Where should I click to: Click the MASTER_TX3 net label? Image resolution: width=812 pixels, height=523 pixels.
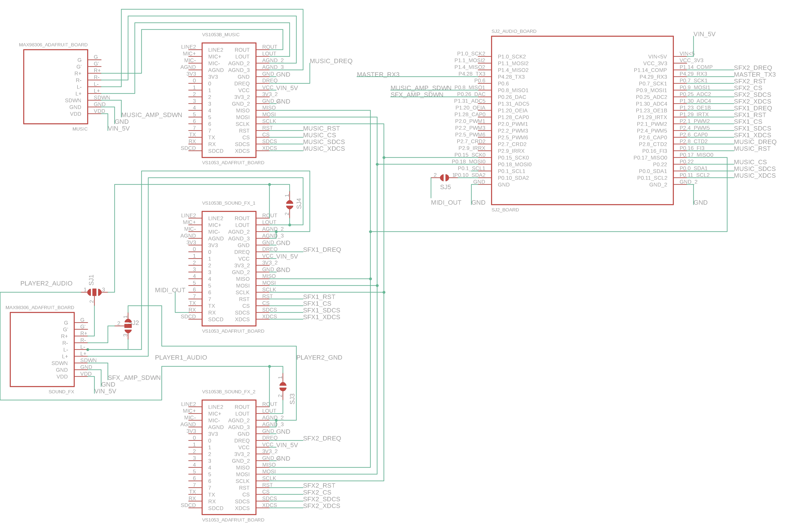tap(755, 74)
